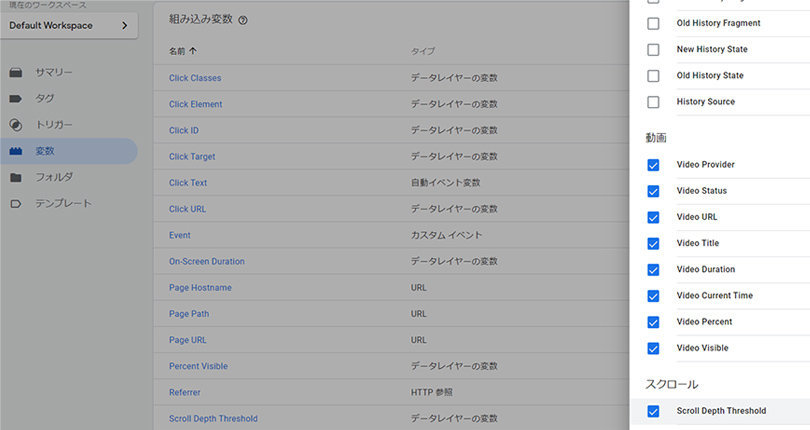
Task: Click the タイプ column header
Action: 423,51
